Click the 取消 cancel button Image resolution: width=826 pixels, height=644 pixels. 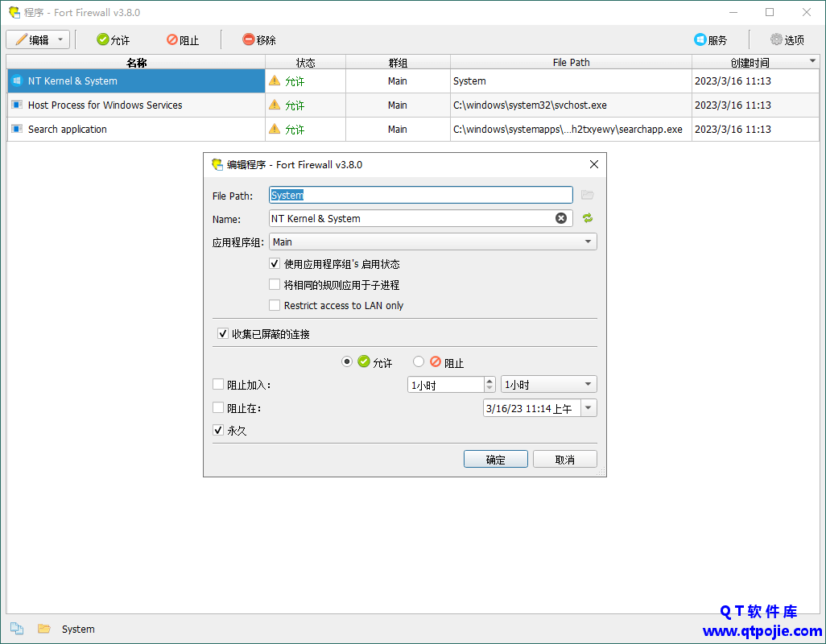[564, 459]
